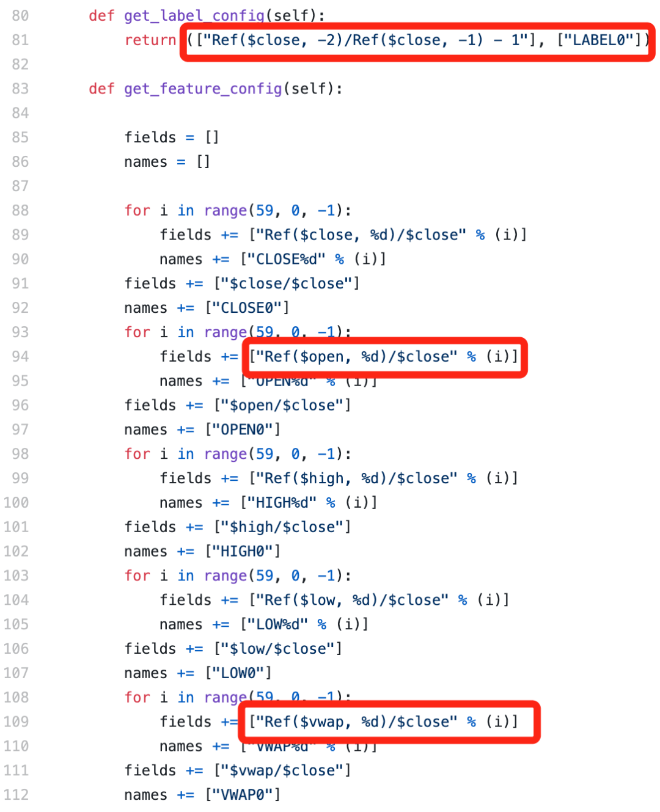Screen dimensions: 660x812
Task: Click the "HIGH0" string on line 102
Action: click(x=243, y=552)
